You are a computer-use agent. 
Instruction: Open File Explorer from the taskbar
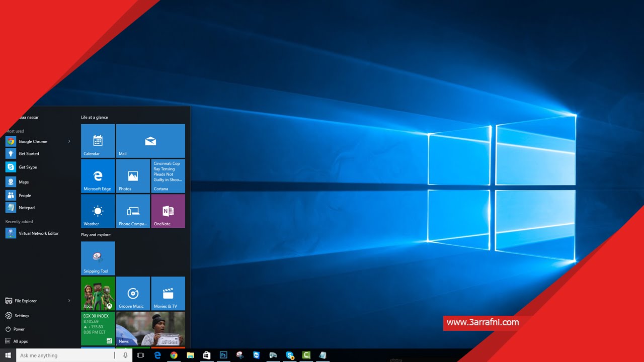[x=190, y=355]
